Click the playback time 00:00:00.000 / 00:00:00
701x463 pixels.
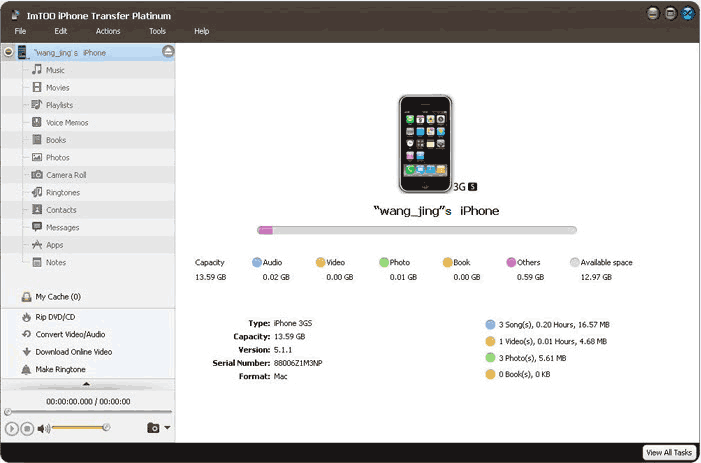89,401
